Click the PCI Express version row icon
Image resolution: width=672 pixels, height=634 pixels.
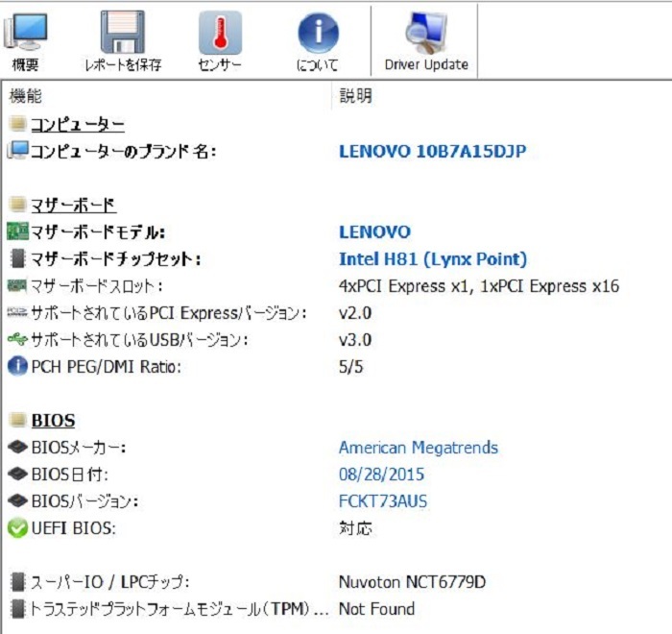coord(17,312)
